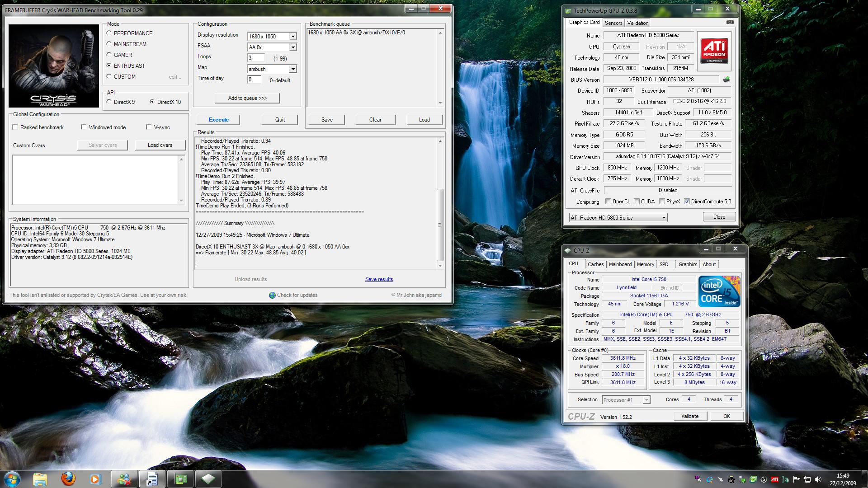
Task: Click the Time of day input field
Action: [x=254, y=80]
